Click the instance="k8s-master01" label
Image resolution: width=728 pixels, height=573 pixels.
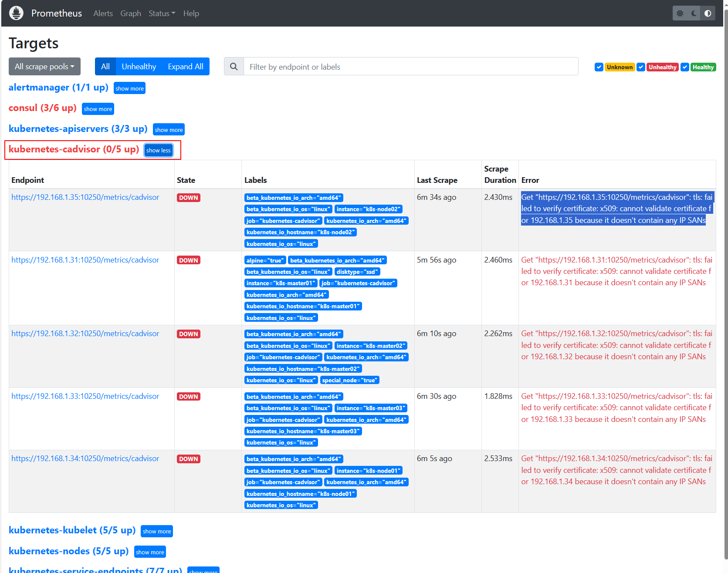tap(281, 283)
